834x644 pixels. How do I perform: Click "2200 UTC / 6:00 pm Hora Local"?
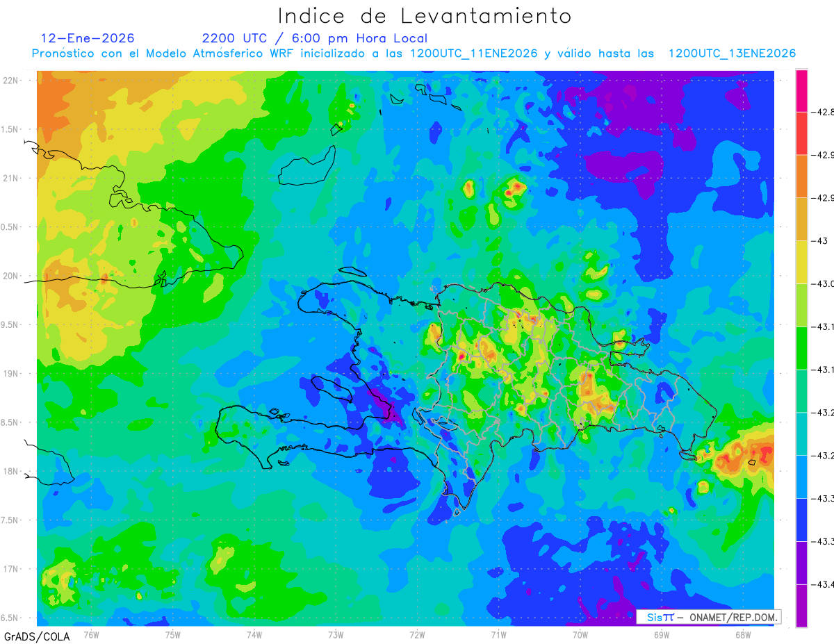pos(315,39)
